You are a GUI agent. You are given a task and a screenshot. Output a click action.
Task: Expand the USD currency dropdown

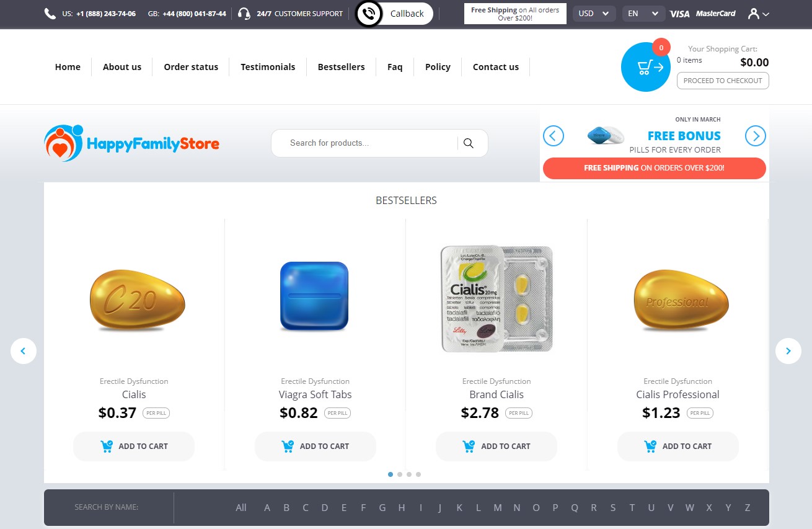[x=594, y=14]
